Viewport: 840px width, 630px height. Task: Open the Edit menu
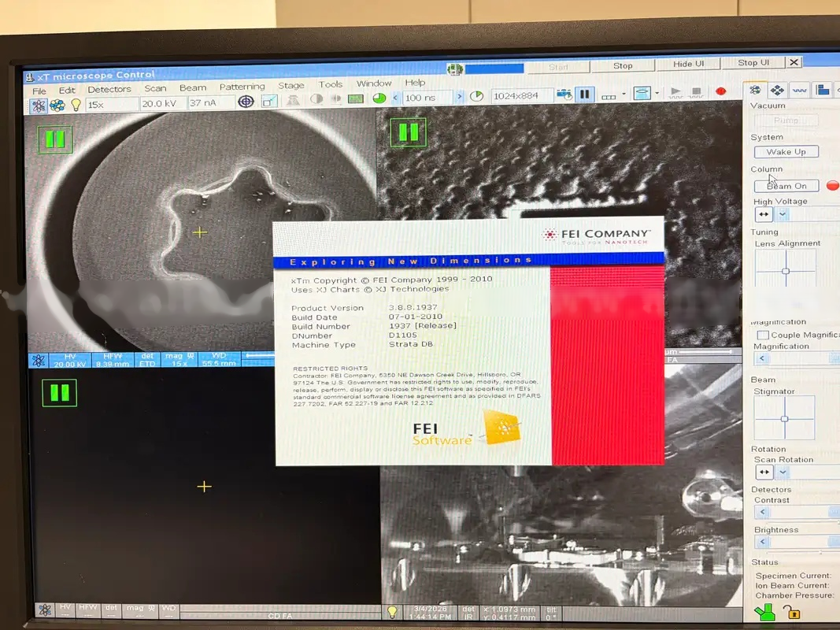[x=67, y=90]
